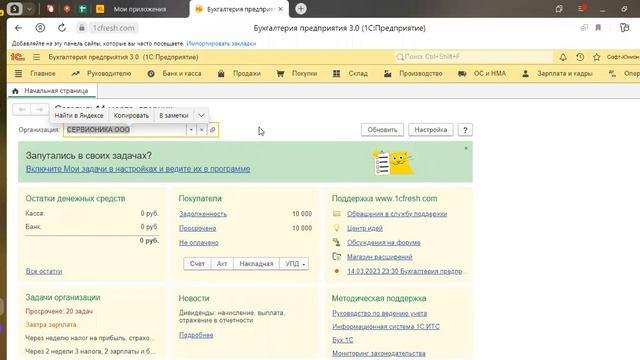Go forward with 1C right arrow button

coord(40,109)
